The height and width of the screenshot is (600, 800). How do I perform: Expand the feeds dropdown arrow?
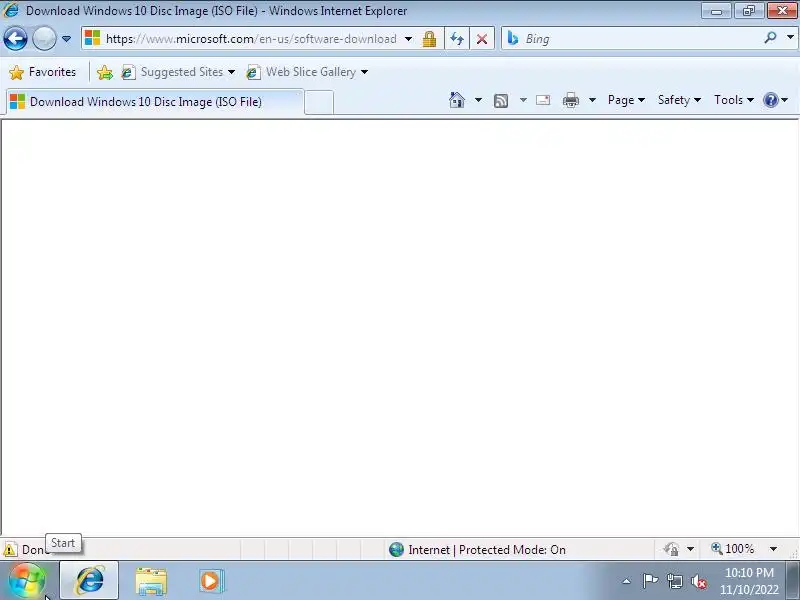coord(523,100)
